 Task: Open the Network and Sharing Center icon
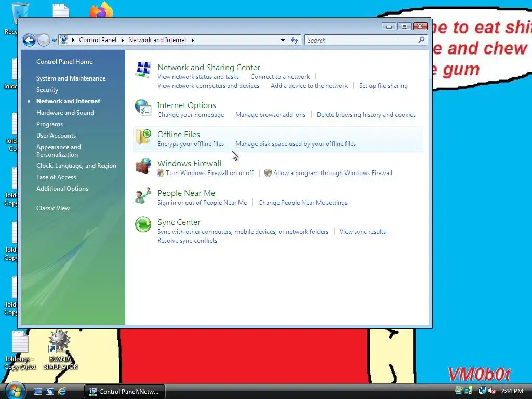coord(143,69)
